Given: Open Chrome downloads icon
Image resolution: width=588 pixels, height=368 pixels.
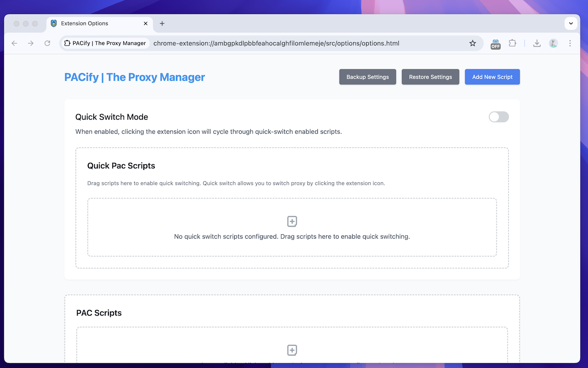Looking at the screenshot, I should 537,43.
